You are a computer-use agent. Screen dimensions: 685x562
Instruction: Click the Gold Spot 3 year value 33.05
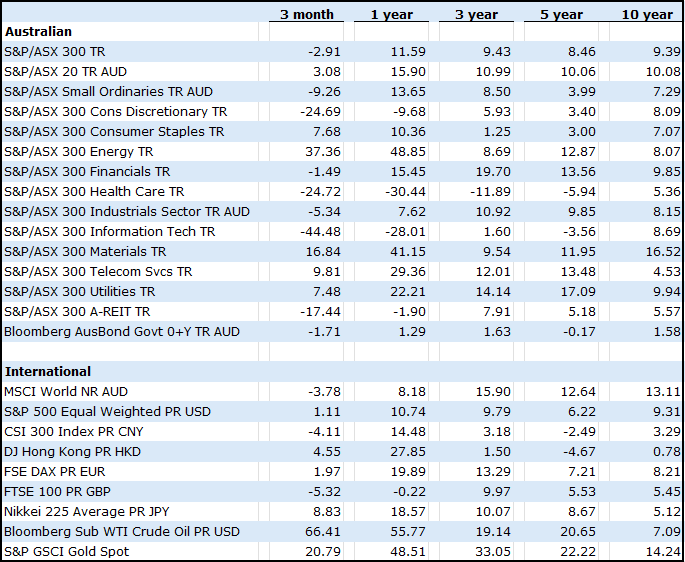[493, 552]
